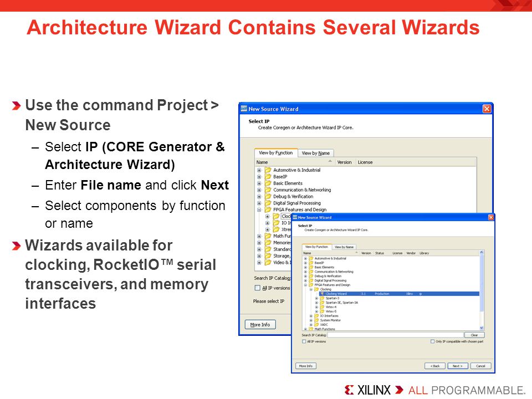The height and width of the screenshot is (399, 532).
Task: Expand Communication & Networking in back wizard
Action: 259,190
